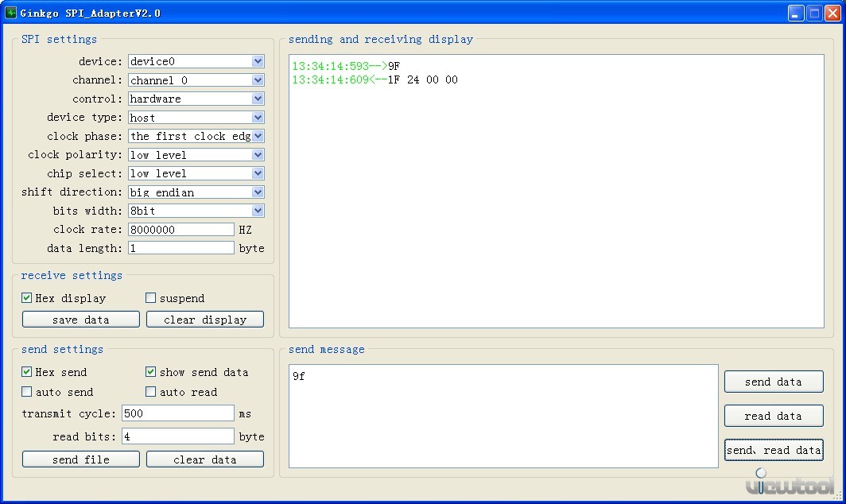The height and width of the screenshot is (504, 846).
Task: Open the device dropdown showing device0
Action: pyautogui.click(x=196, y=61)
